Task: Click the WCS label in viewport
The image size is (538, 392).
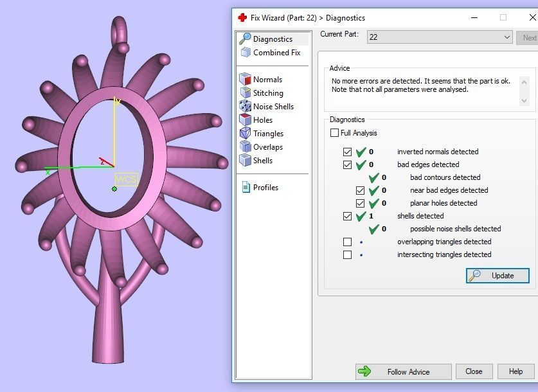Action: click(x=126, y=179)
